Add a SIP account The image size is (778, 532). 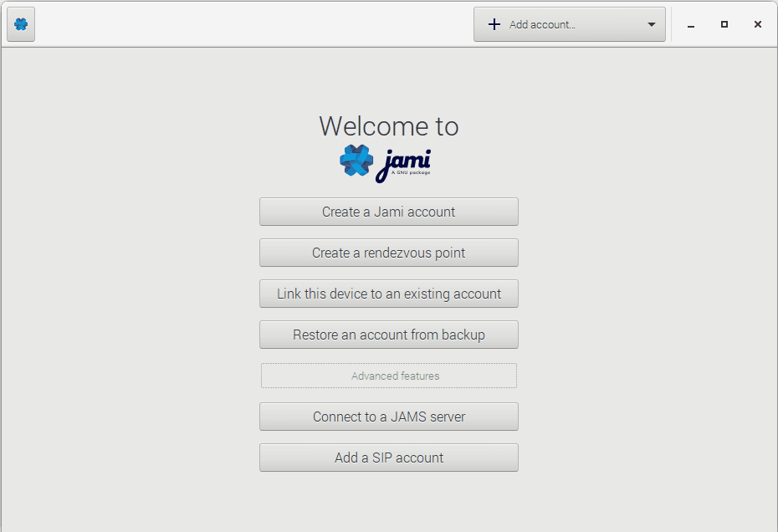click(388, 458)
